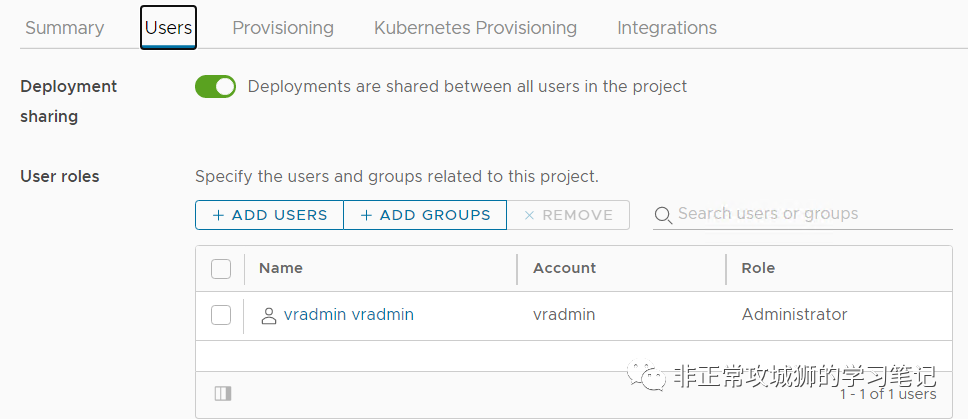
Task: Click the search magnifier icon
Action: point(663,215)
